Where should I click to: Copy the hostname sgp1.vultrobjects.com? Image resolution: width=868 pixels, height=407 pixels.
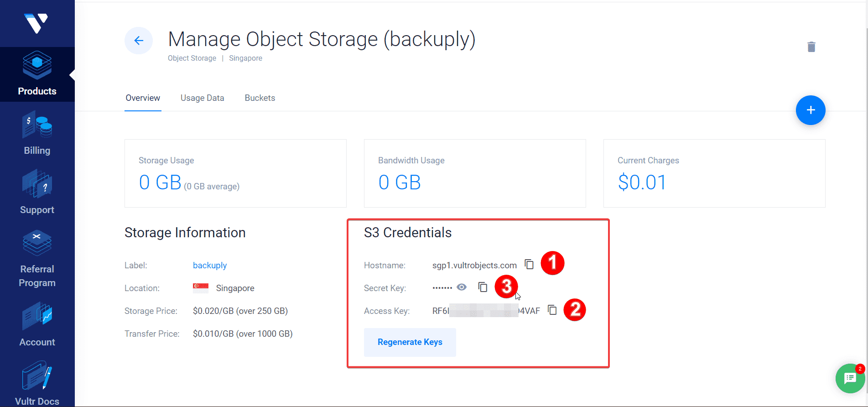[529, 264]
